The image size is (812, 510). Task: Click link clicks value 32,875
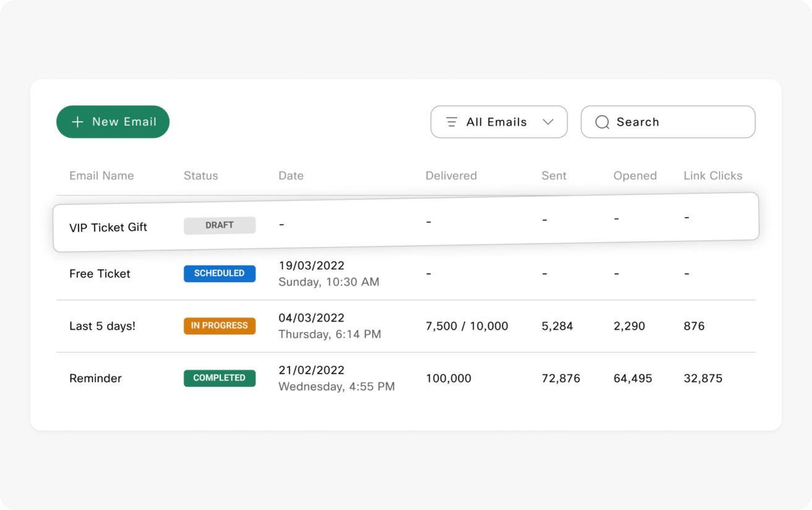pos(703,378)
